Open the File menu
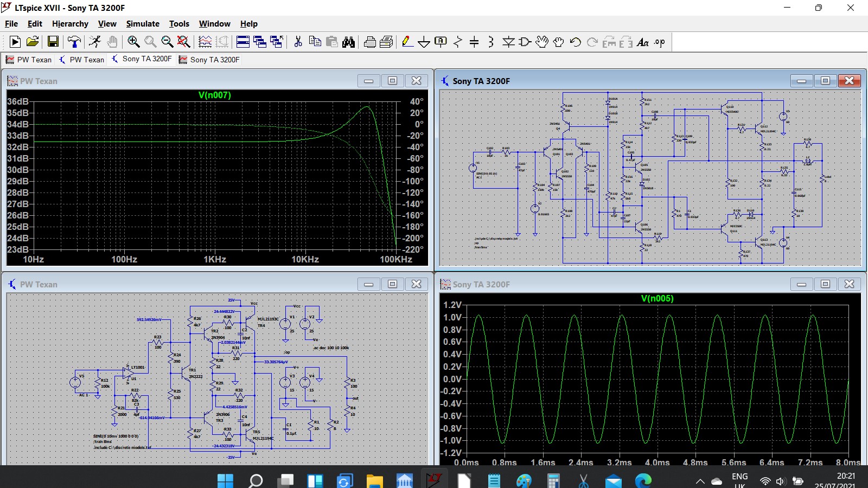This screenshot has width=868, height=488. [x=11, y=23]
